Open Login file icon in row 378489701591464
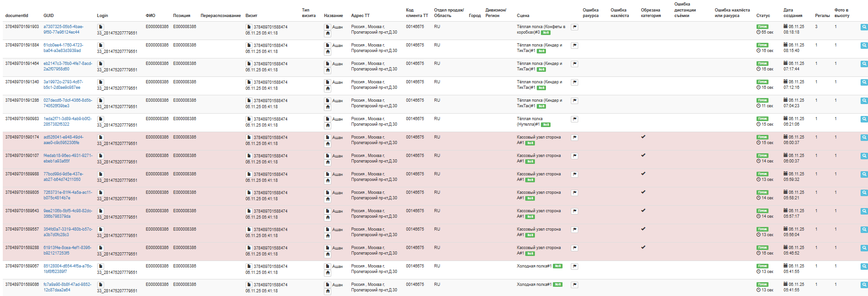868x296 pixels. [x=100, y=64]
